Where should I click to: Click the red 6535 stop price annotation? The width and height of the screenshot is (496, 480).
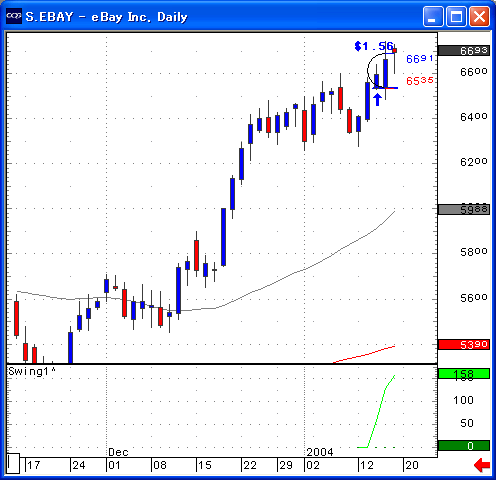(420, 81)
